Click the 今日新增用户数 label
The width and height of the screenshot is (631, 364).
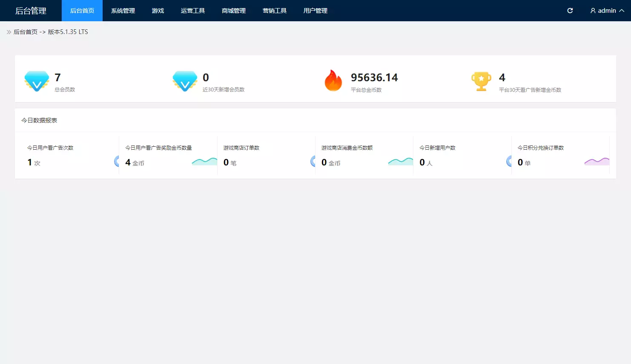point(437,148)
